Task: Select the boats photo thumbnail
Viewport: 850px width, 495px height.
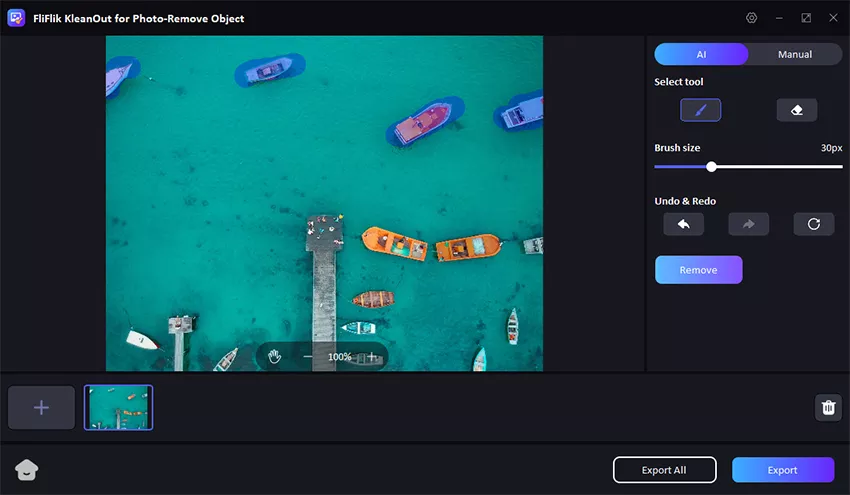Action: pyautogui.click(x=118, y=407)
